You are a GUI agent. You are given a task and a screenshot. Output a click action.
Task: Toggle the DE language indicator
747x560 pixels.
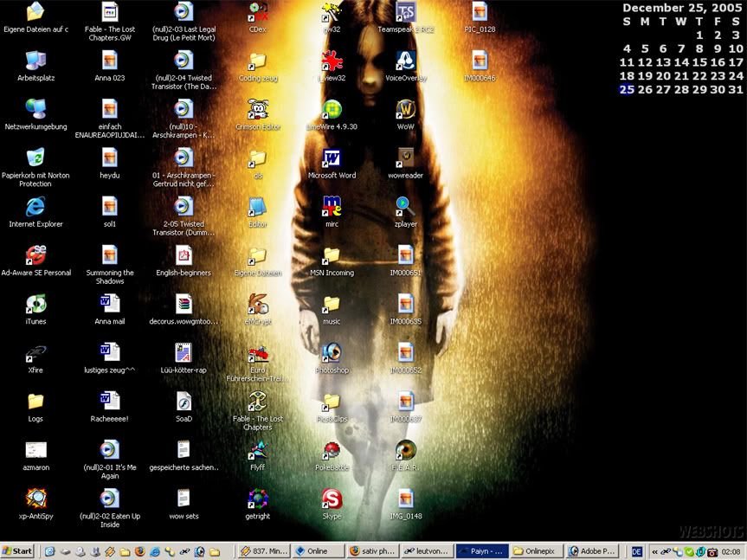coord(638,551)
